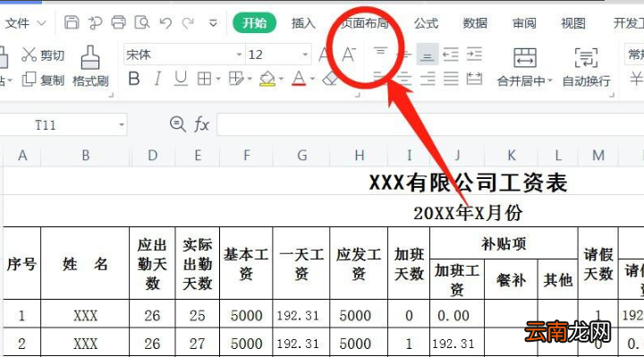This screenshot has width=644, height=357.
Task: Toggle Underline formatting
Action: tap(181, 79)
